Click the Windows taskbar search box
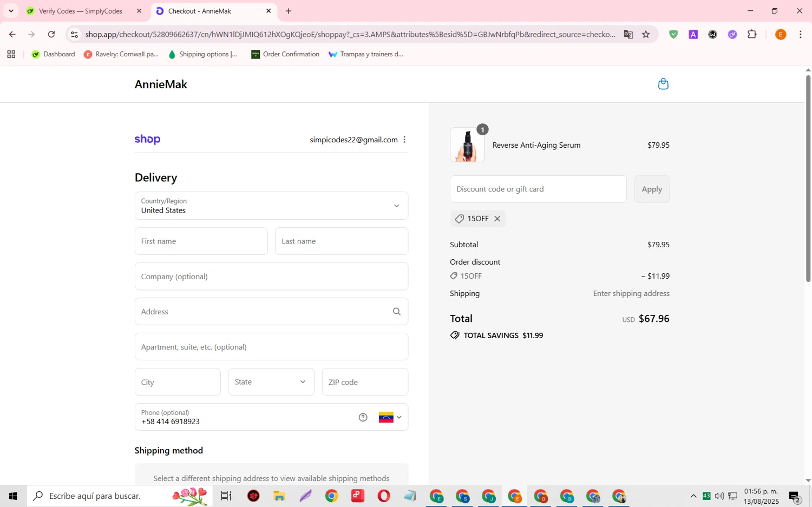The image size is (812, 507). click(x=120, y=496)
